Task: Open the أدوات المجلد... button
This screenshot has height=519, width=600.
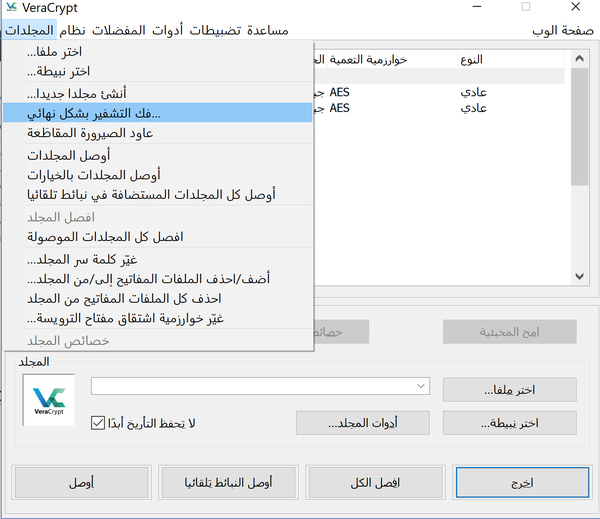Action: pos(363,423)
